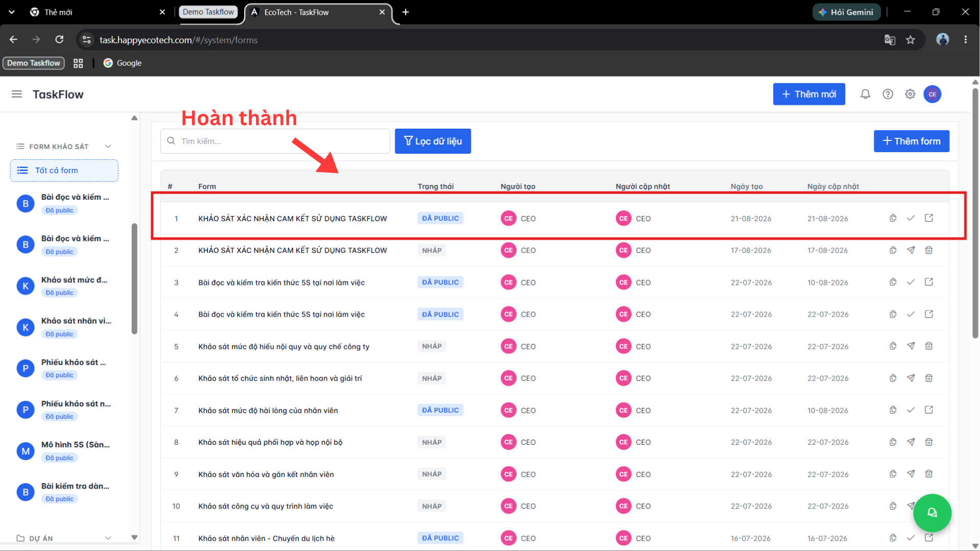Bookmark this page with the star icon
Screen dimensions: 980x551
pyautogui.click(x=911, y=40)
